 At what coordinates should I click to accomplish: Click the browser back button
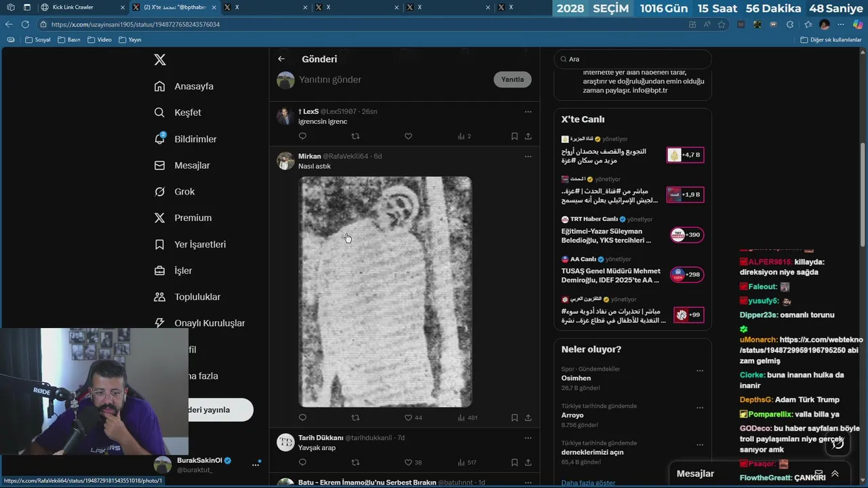[x=9, y=24]
